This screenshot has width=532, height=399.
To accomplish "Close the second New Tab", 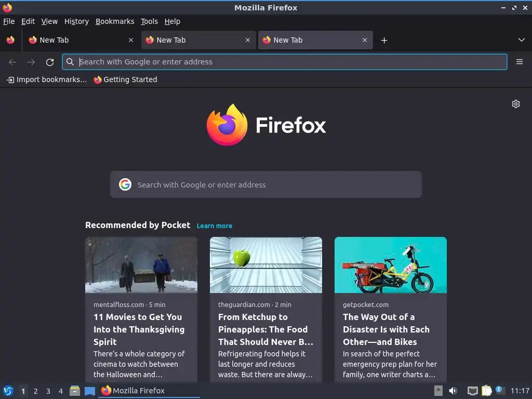I will tap(248, 40).
